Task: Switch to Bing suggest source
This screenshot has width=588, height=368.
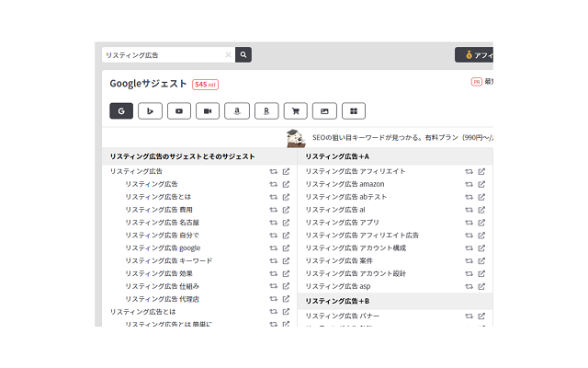Action: pyautogui.click(x=151, y=111)
